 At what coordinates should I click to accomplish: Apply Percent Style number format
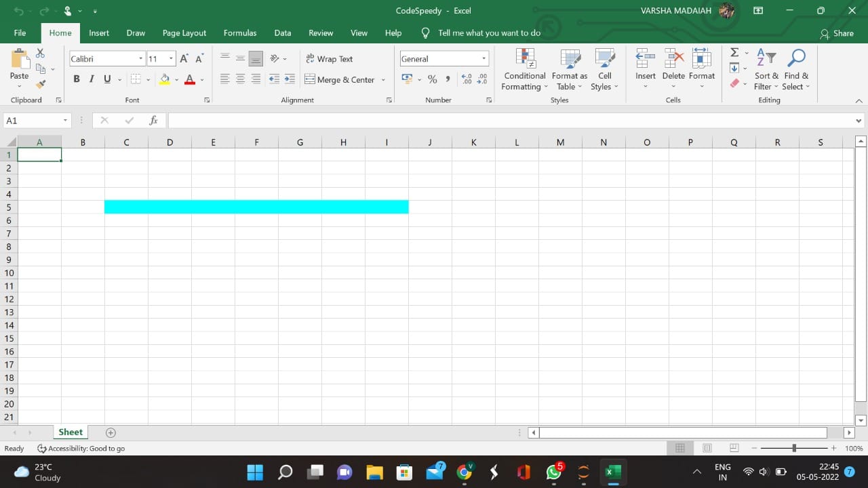432,79
